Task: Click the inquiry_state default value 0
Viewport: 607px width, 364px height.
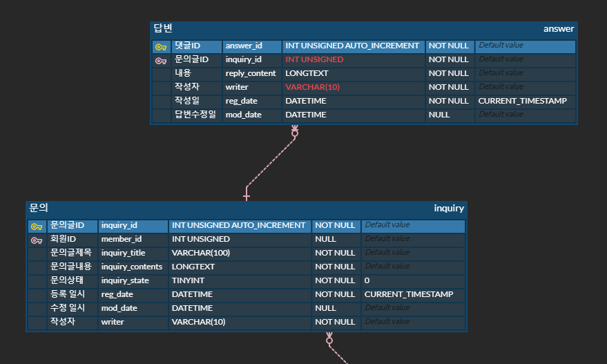Action: [x=367, y=280]
